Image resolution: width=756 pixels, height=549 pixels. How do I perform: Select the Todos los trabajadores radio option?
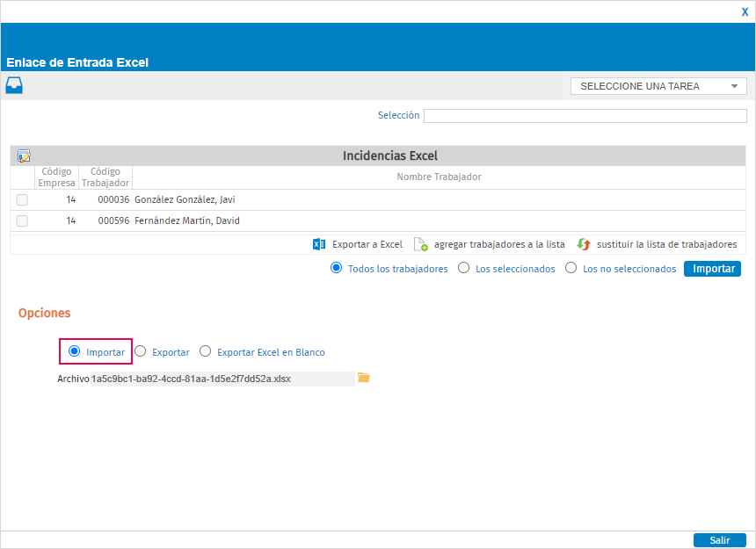coord(336,268)
